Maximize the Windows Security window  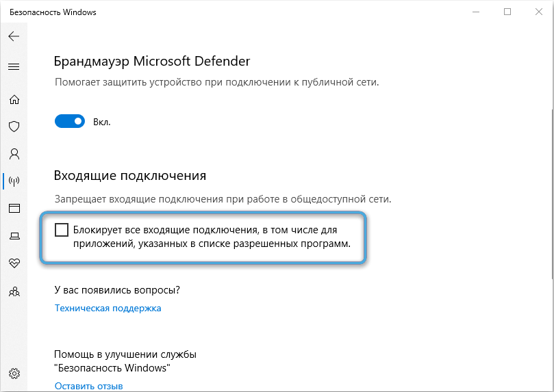click(507, 12)
